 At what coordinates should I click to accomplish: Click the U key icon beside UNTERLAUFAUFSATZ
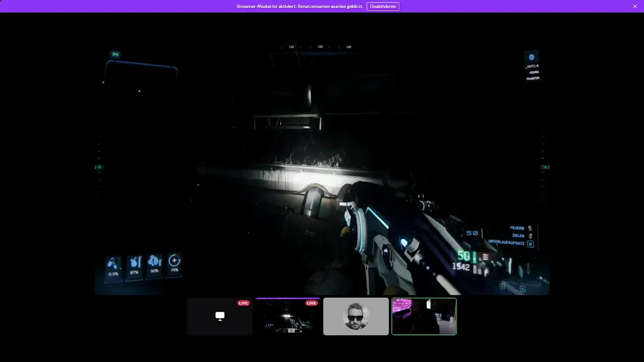(x=530, y=244)
